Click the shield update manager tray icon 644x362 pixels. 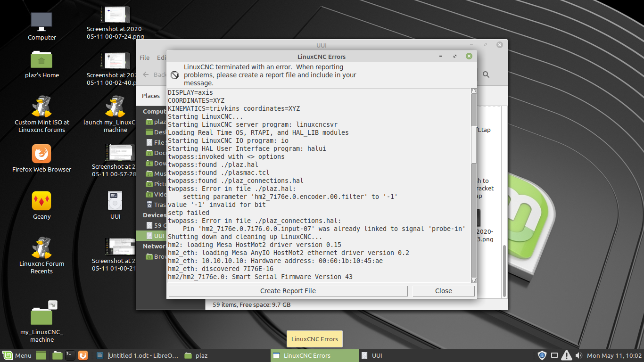[x=542, y=355]
